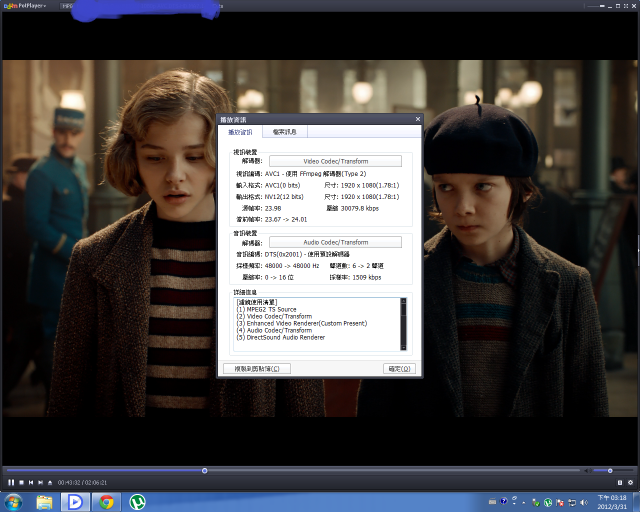Click the tray network icon

point(572,503)
